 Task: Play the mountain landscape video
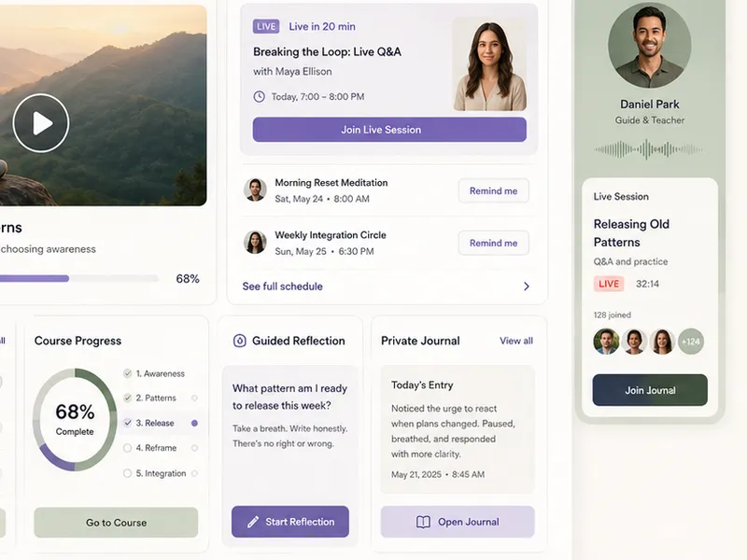tap(41, 123)
